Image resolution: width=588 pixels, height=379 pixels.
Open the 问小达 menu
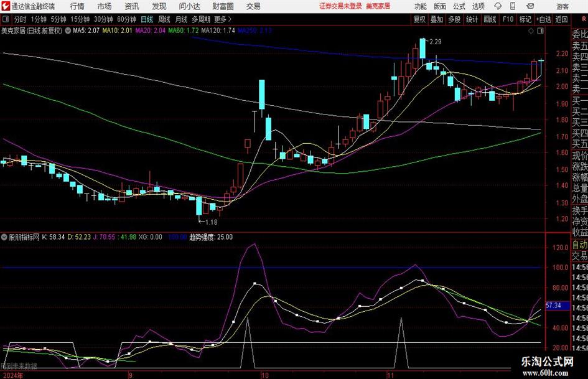pos(189,6)
